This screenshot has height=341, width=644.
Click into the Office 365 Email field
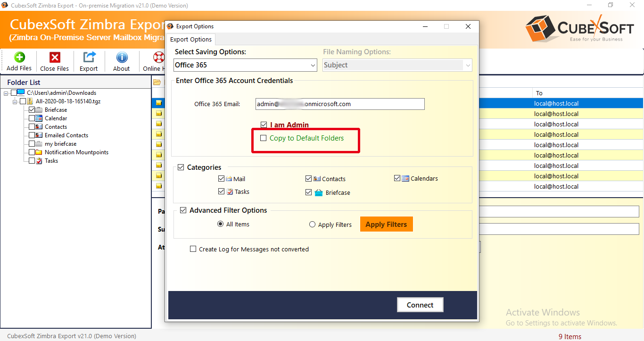(x=340, y=104)
